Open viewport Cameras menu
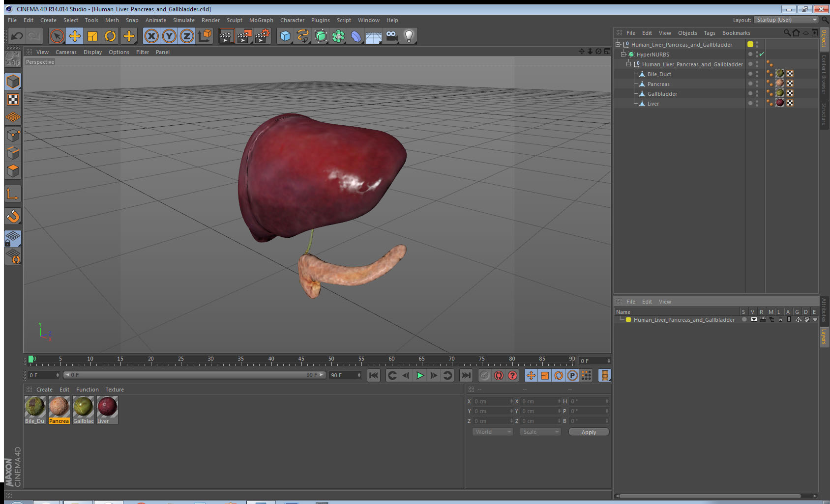This screenshot has width=830, height=504. tap(66, 52)
